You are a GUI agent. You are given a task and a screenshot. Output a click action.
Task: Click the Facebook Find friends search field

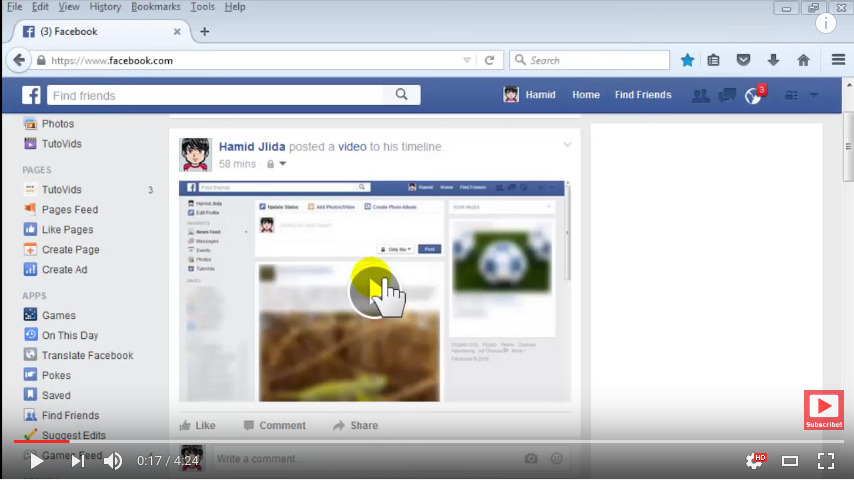pos(215,96)
